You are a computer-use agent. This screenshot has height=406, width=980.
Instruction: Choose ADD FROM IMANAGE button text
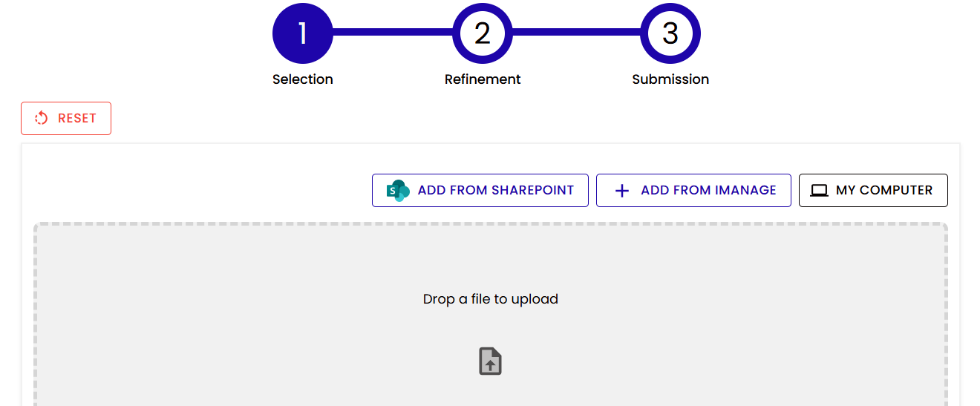coord(708,191)
